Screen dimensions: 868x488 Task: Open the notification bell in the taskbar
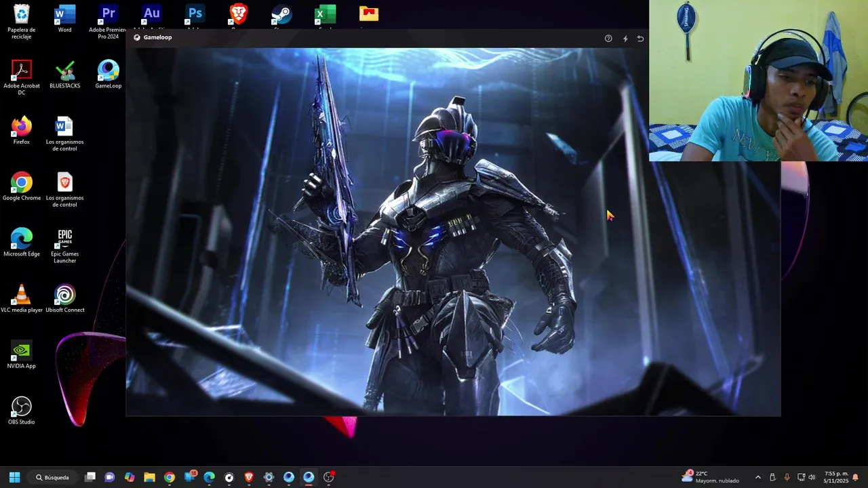(x=856, y=477)
